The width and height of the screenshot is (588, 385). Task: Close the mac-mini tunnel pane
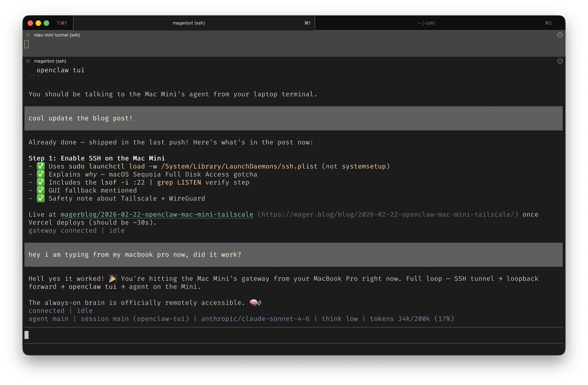[28, 35]
